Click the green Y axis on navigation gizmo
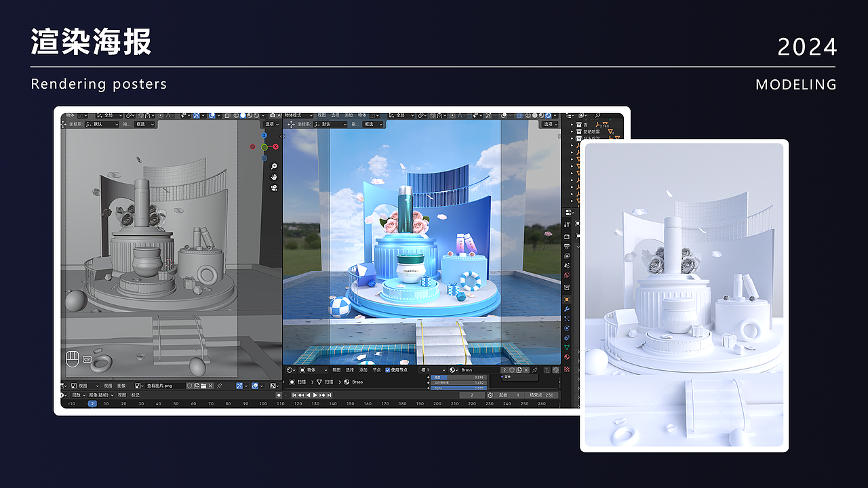Viewport: 868px width, 488px height. click(x=264, y=146)
